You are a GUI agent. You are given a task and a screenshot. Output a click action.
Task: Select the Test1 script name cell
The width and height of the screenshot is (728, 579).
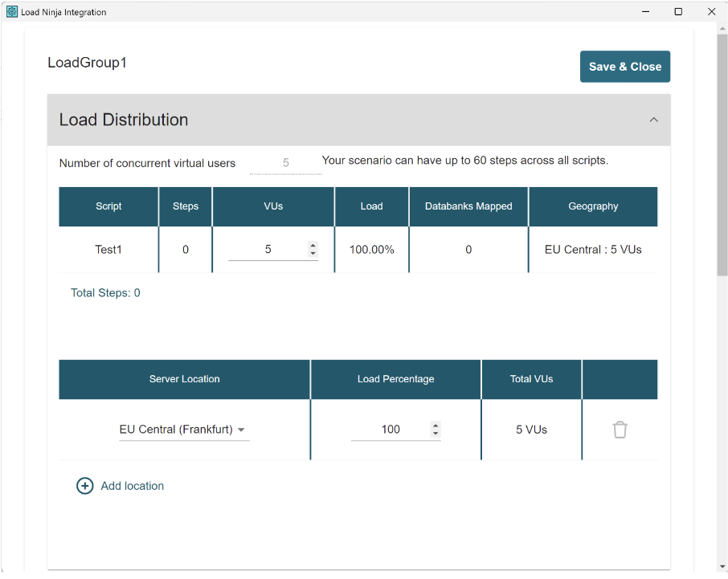pyautogui.click(x=108, y=250)
